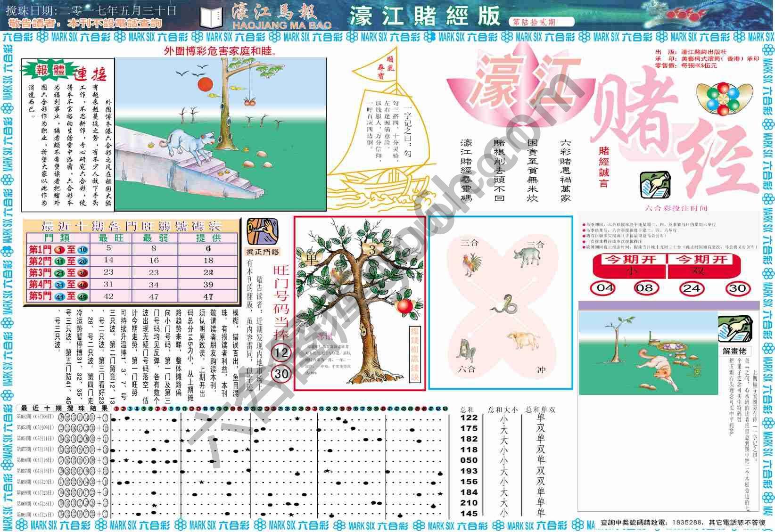Image resolution: width=775 pixels, height=532 pixels.
Task: Click total sum value 210
Action: pos(469,503)
